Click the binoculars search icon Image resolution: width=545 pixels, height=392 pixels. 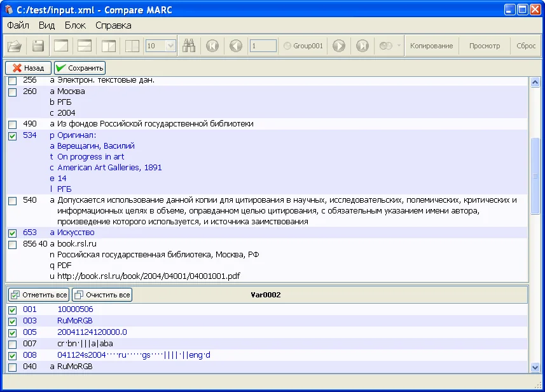[x=189, y=46]
